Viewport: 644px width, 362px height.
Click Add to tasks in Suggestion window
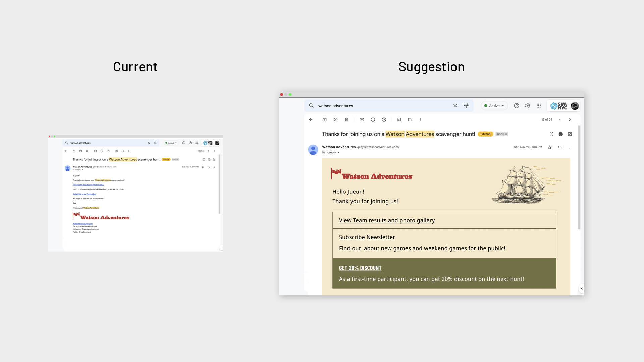click(x=384, y=120)
